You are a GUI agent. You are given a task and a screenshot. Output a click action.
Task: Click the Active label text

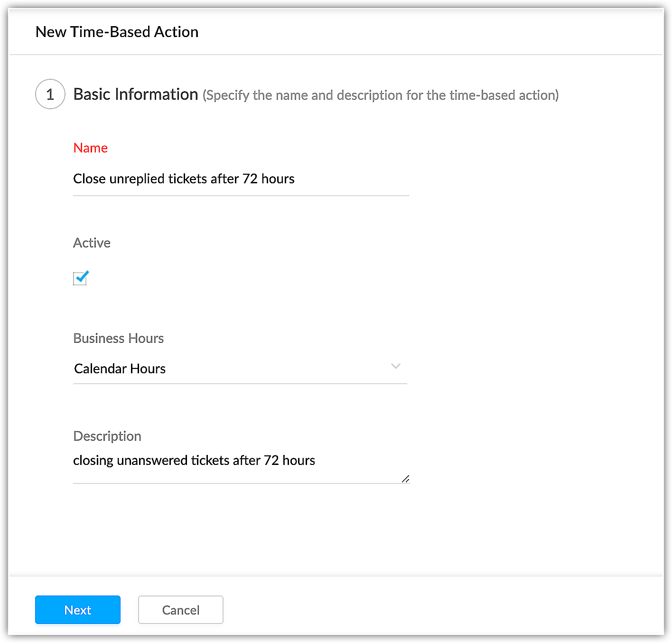coord(92,243)
